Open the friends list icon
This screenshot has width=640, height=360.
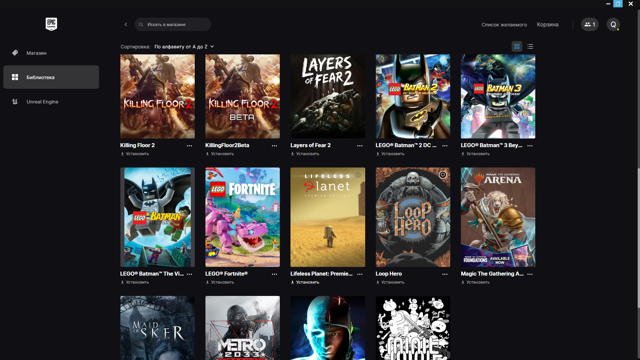point(589,24)
